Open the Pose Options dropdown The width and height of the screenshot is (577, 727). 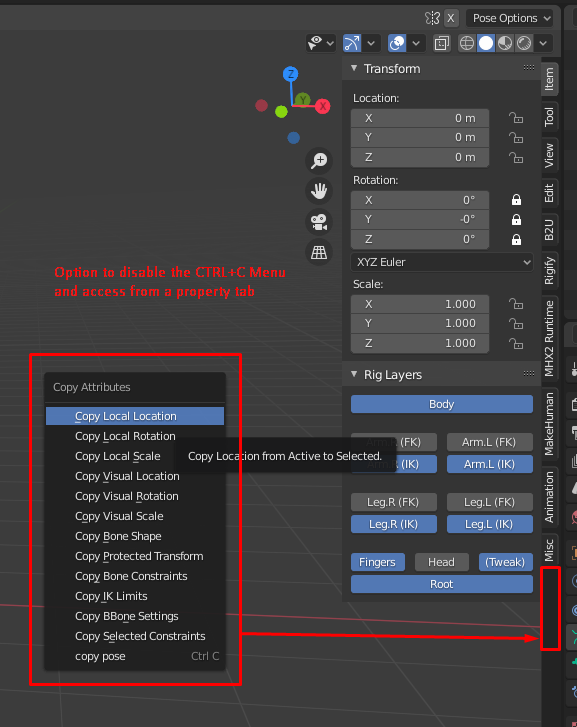(x=510, y=18)
